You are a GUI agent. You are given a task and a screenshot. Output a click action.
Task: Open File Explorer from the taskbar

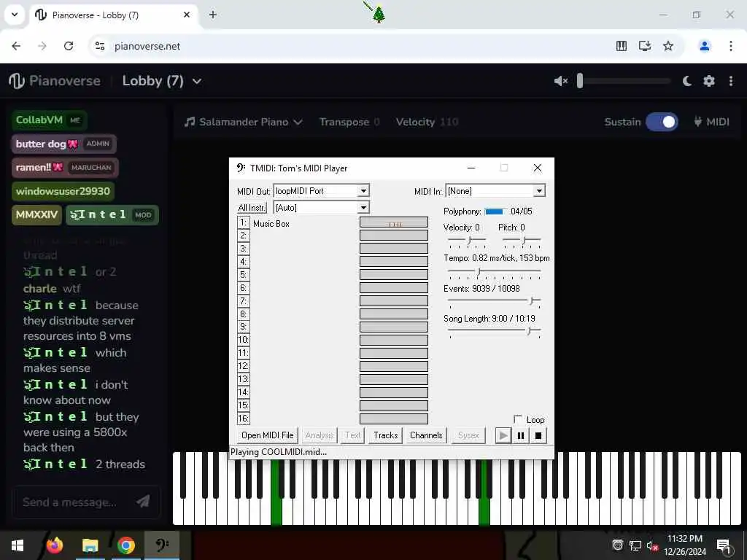point(90,545)
